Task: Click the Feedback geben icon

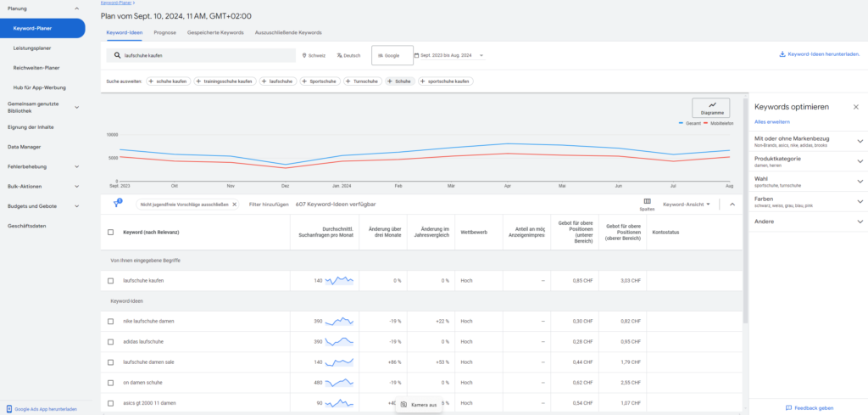Action: coord(789,408)
